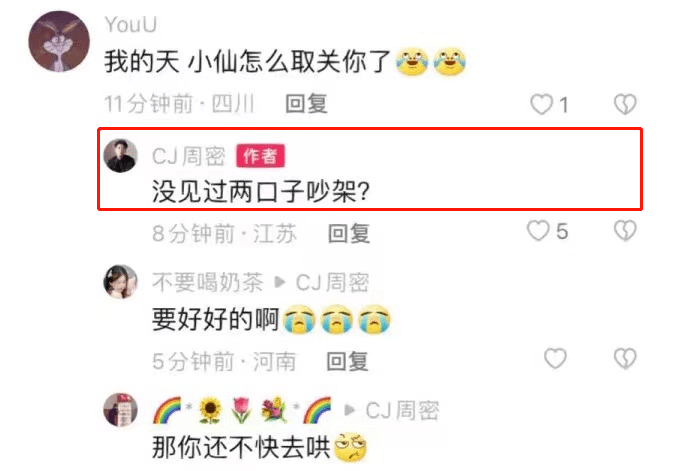
Task: Like CJ周密's author reply showing 5 likes
Action: click(538, 231)
